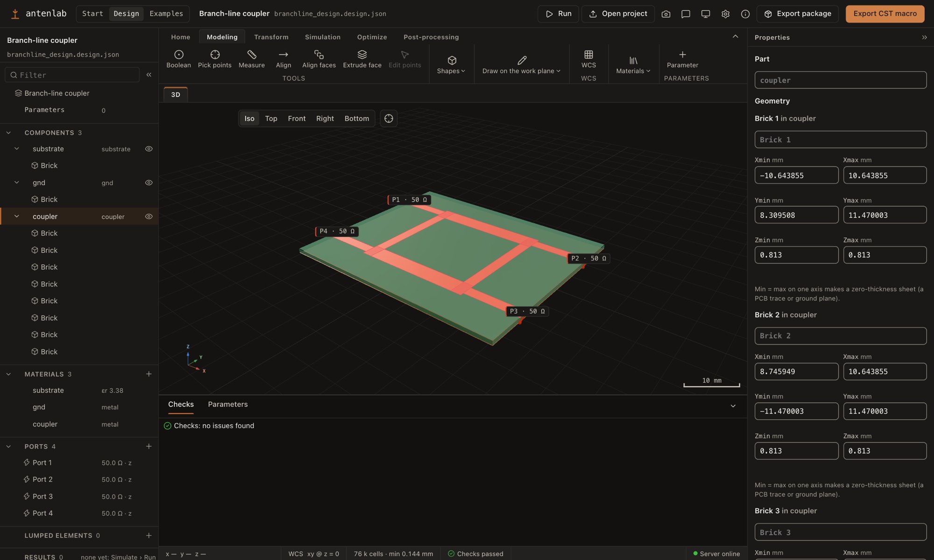
Task: Collapse the Properties panel
Action: point(924,37)
